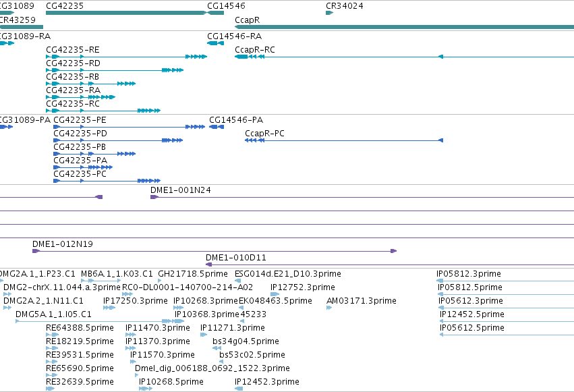This screenshot has width=574, height=392.
Task: Select the DME1-001N24 clone label
Action: [181, 190]
